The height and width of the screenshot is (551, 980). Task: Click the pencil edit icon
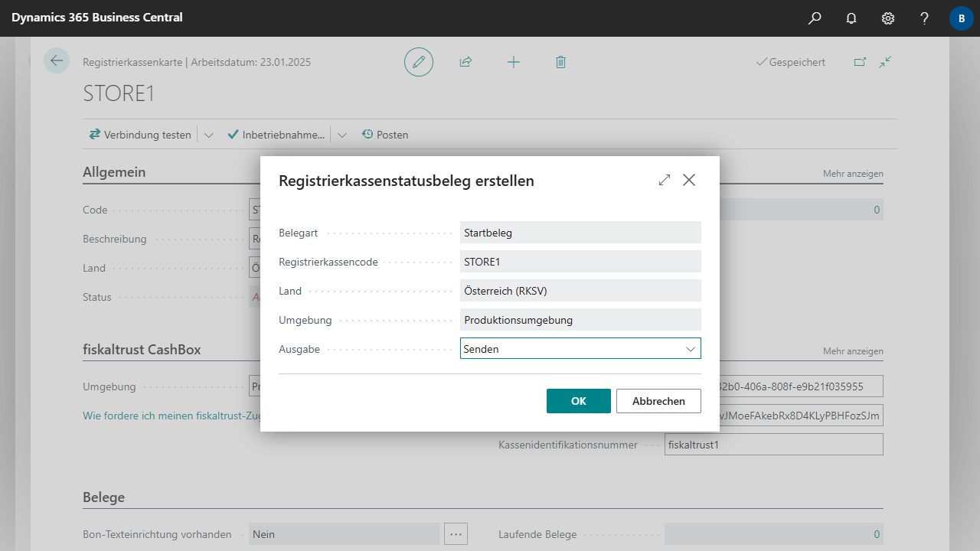click(419, 62)
